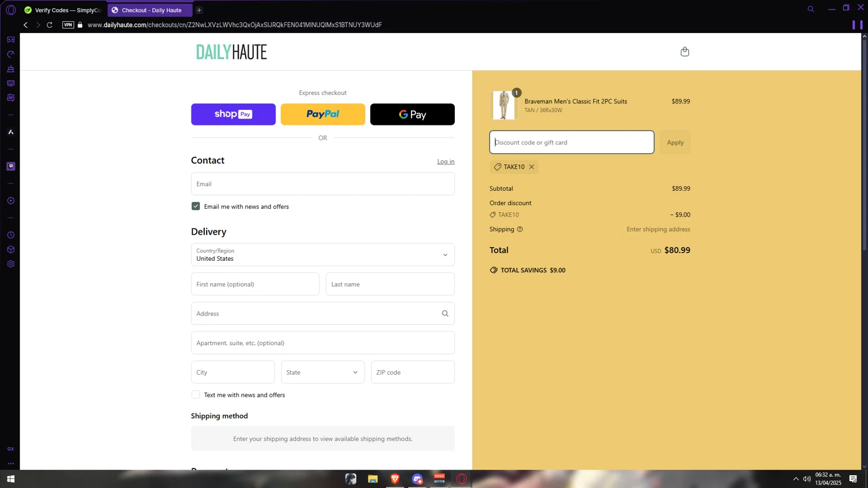Focus the First name field

tap(255, 284)
